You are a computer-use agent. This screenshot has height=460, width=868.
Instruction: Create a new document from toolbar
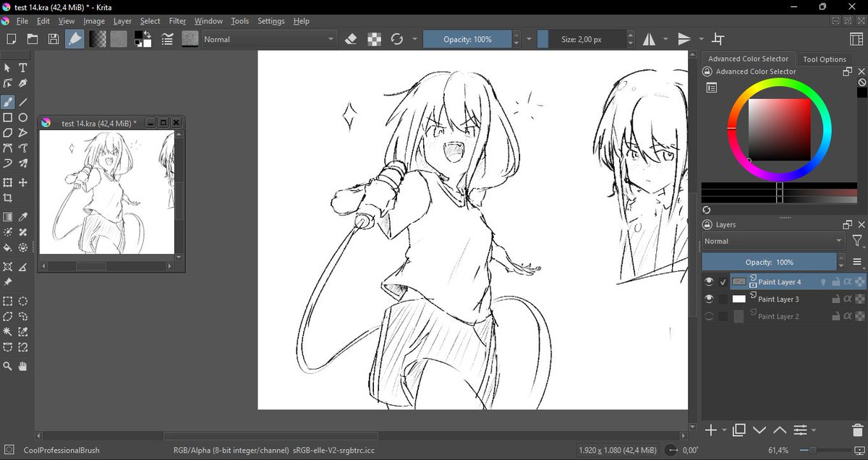point(11,39)
